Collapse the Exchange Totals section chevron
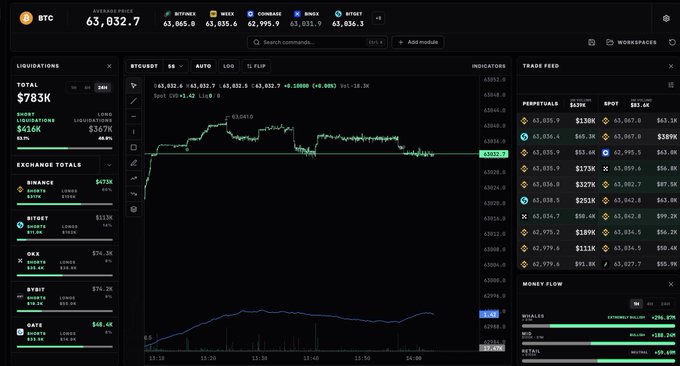680x366 pixels. [x=109, y=165]
